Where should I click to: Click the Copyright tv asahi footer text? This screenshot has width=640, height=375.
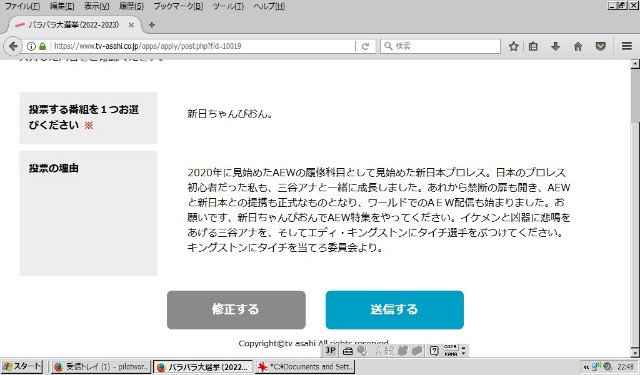point(313,343)
